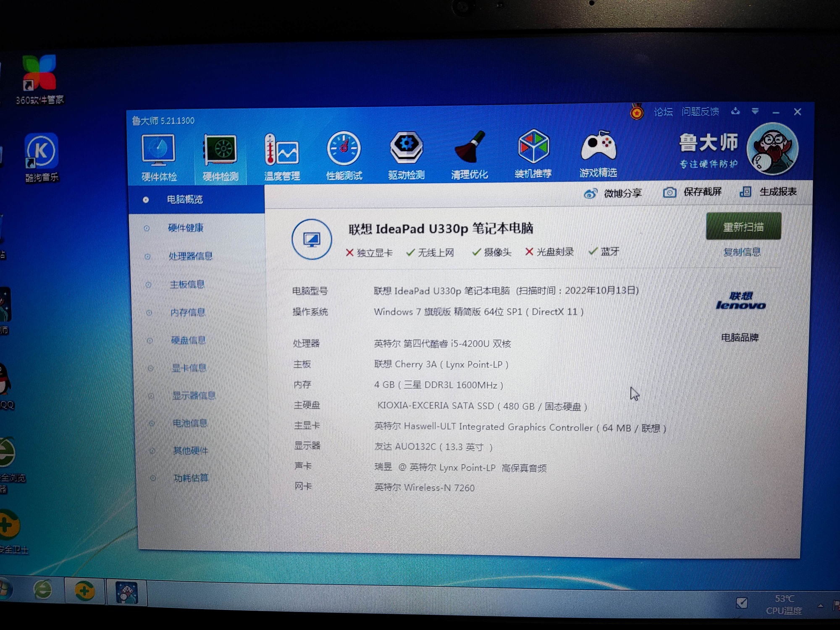Click the medal icon in title bar
This screenshot has width=840, height=630.
pos(637,112)
